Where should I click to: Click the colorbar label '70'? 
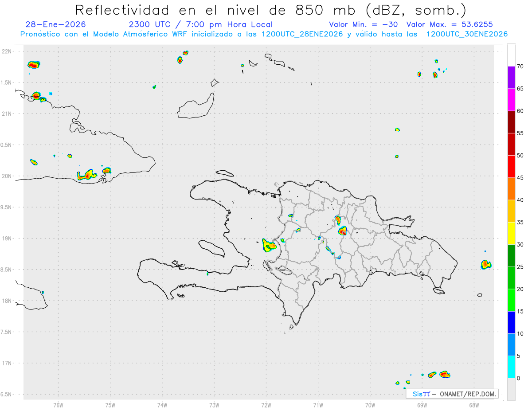(520, 67)
